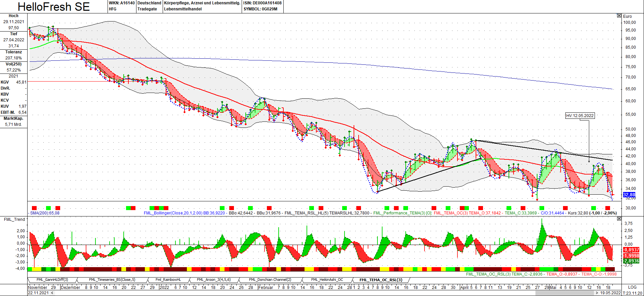
Task: Click the KGV value 45,81
Action: (x=21, y=82)
